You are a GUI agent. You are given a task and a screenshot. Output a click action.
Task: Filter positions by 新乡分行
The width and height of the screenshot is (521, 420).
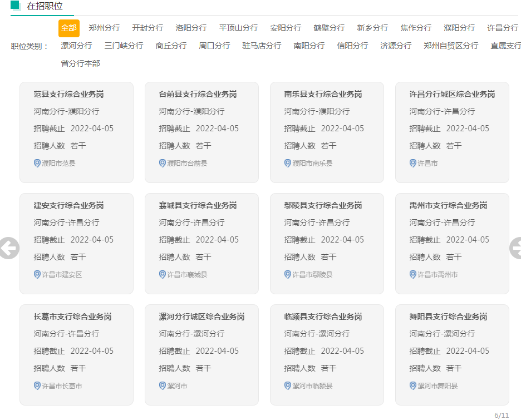click(372, 28)
